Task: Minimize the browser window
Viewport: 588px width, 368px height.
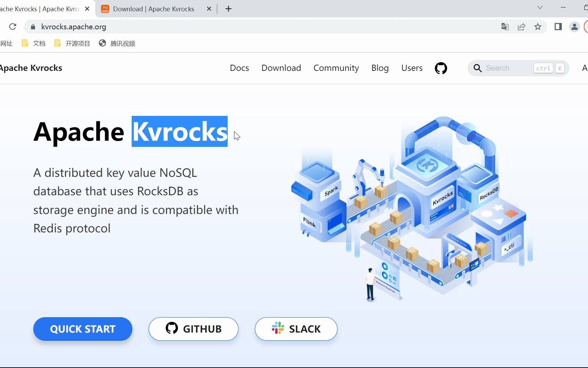Action: pyautogui.click(x=563, y=7)
